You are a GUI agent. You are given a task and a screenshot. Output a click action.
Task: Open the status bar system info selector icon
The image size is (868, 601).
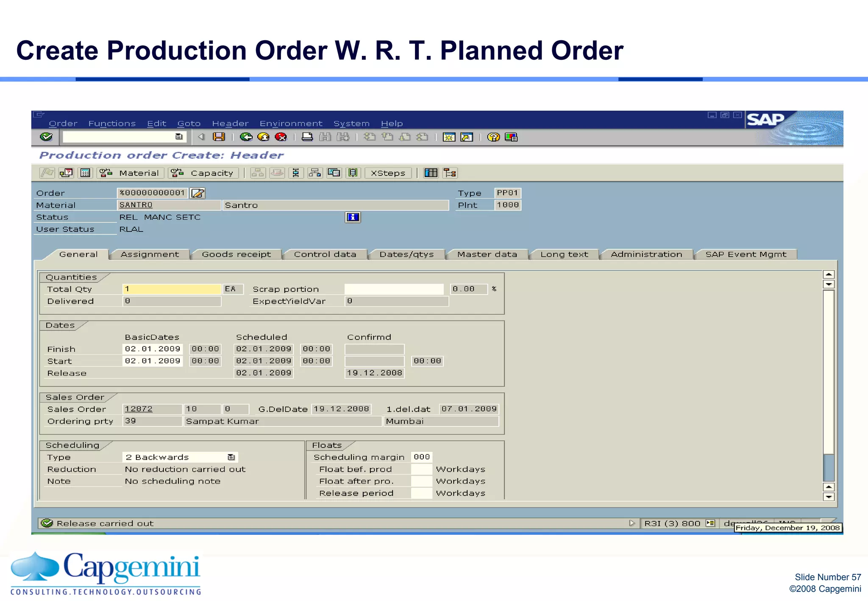(x=710, y=523)
